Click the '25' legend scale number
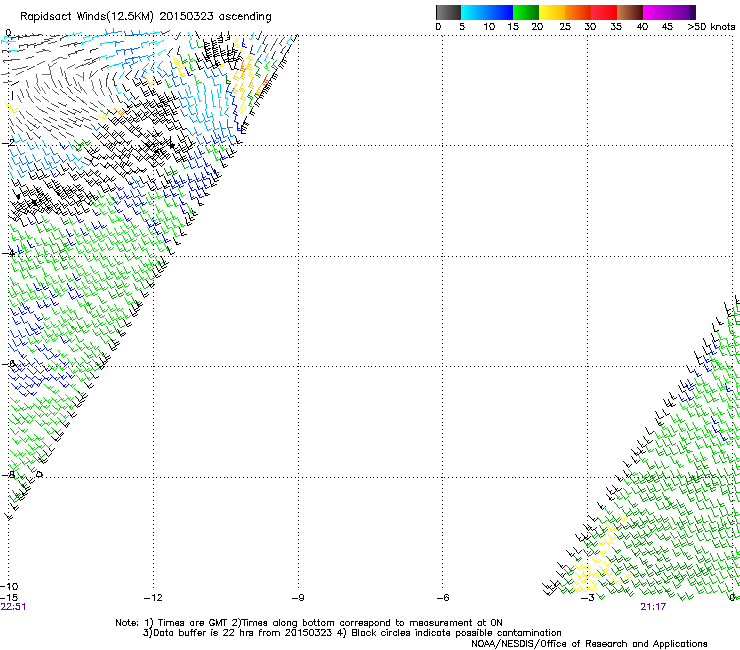 tap(565, 27)
